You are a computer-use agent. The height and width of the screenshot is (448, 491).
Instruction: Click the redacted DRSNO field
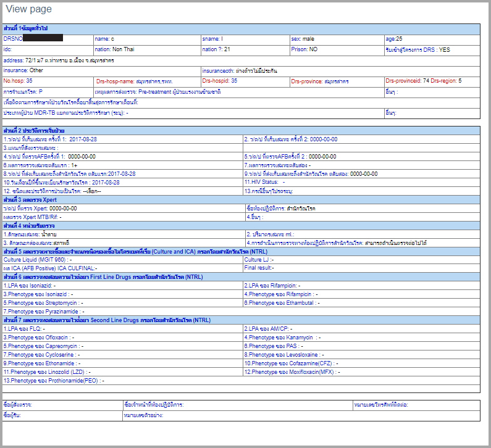(x=42, y=39)
